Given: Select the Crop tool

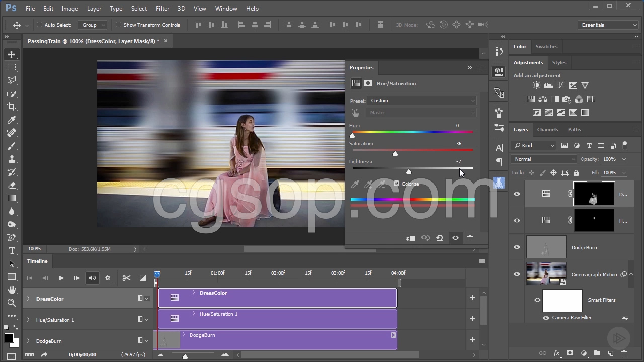Looking at the screenshot, I should (x=11, y=106).
